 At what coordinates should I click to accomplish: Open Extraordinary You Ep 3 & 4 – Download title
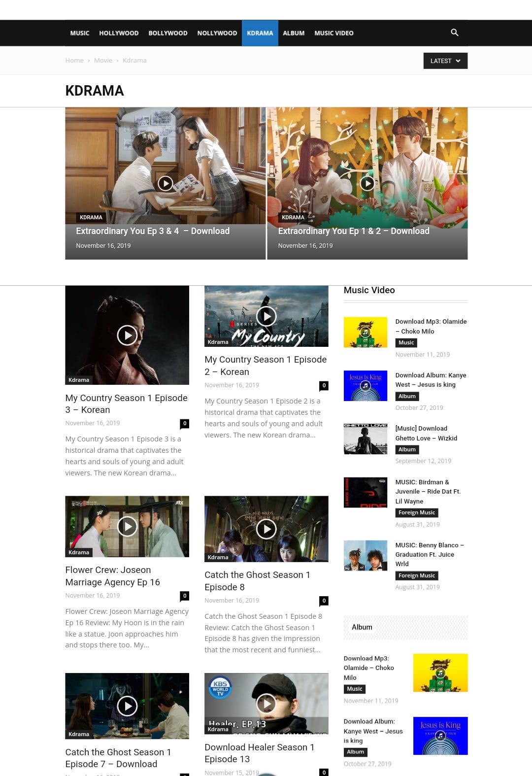coord(153,231)
